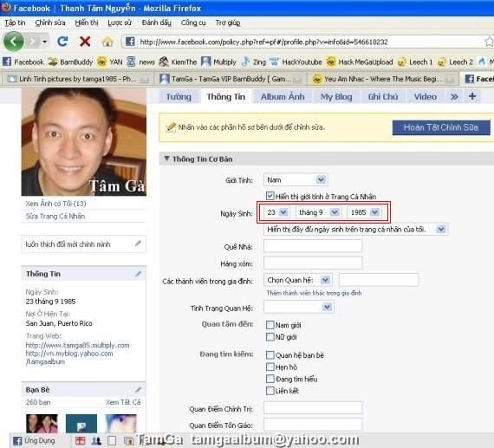Open the YAN bookmark
The height and width of the screenshot is (448, 494).
[110, 62]
